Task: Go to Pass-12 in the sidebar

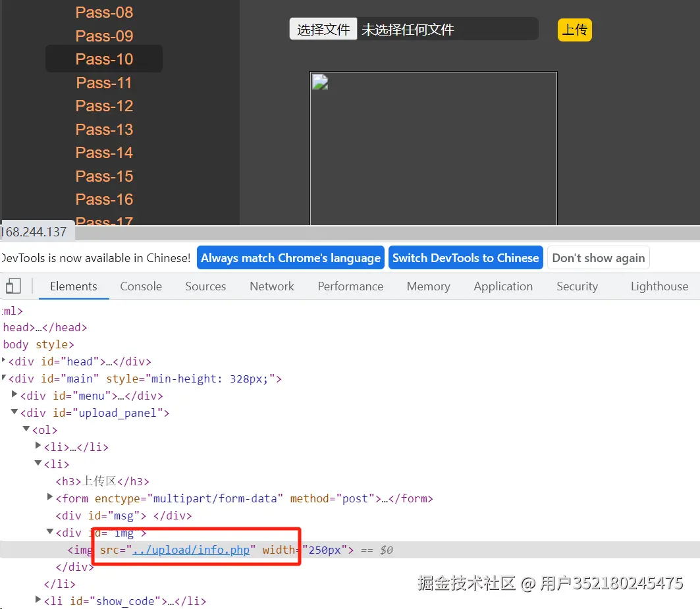Action: (x=104, y=106)
